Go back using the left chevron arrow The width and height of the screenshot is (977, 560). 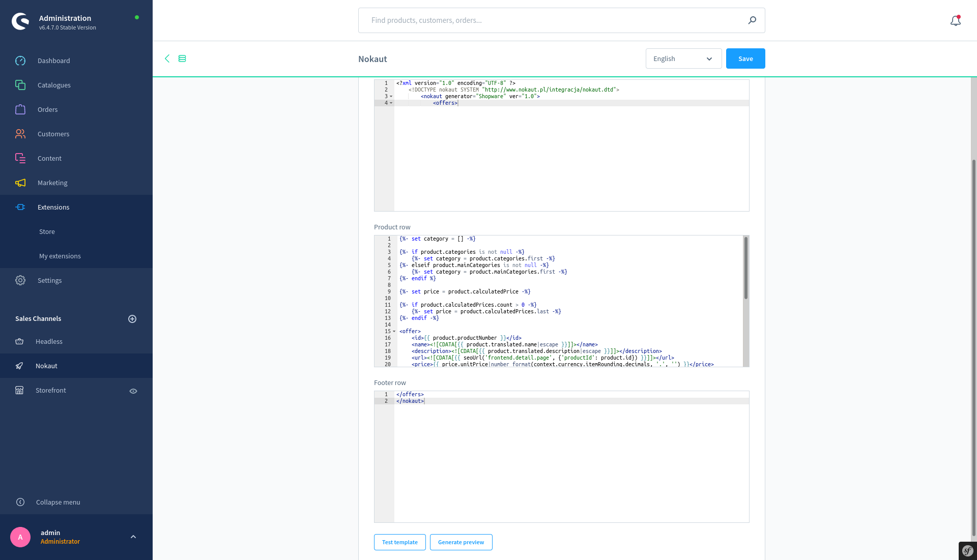167,58
